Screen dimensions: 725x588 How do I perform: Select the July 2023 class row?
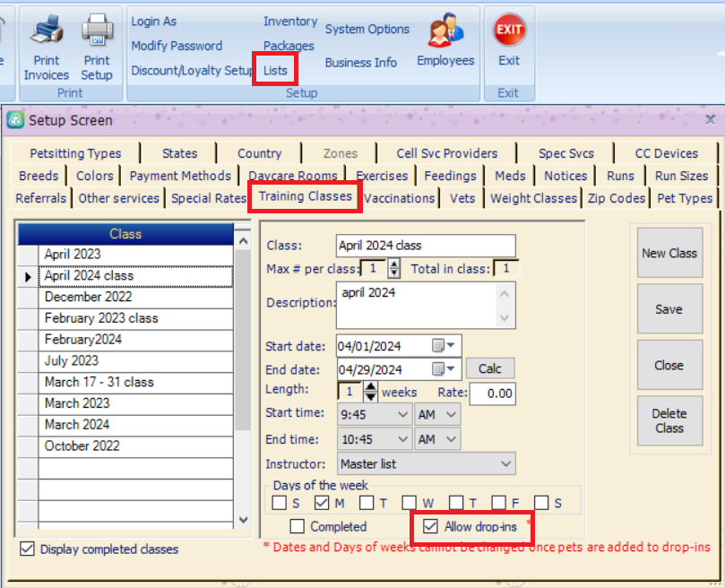click(136, 361)
